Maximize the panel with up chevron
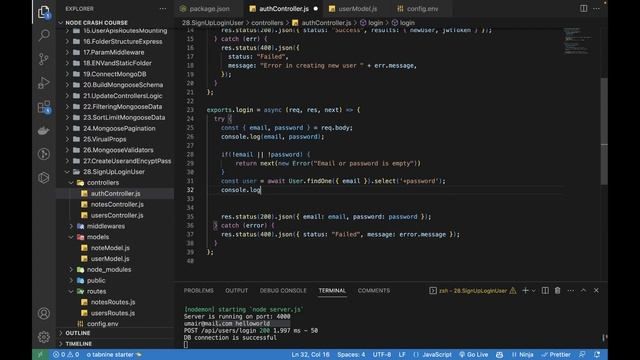 coord(583,291)
